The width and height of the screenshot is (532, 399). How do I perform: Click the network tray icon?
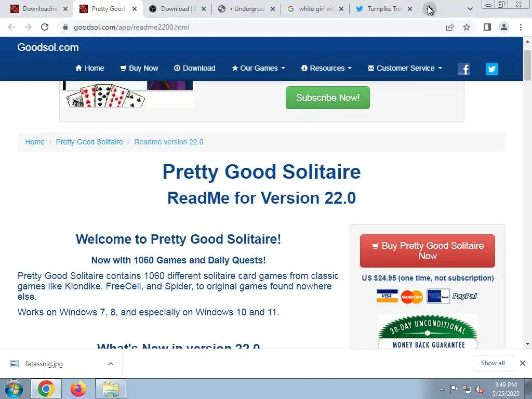coord(467,390)
